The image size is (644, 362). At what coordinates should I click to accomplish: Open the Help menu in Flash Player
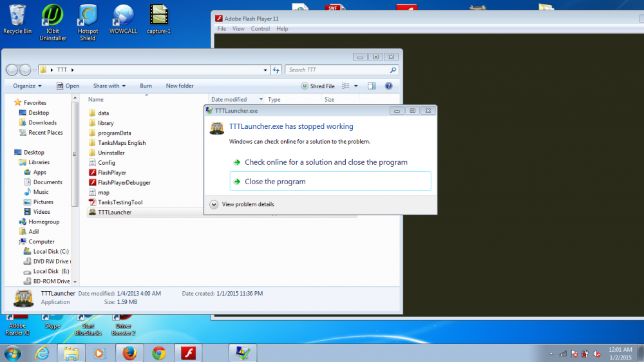coord(282,29)
